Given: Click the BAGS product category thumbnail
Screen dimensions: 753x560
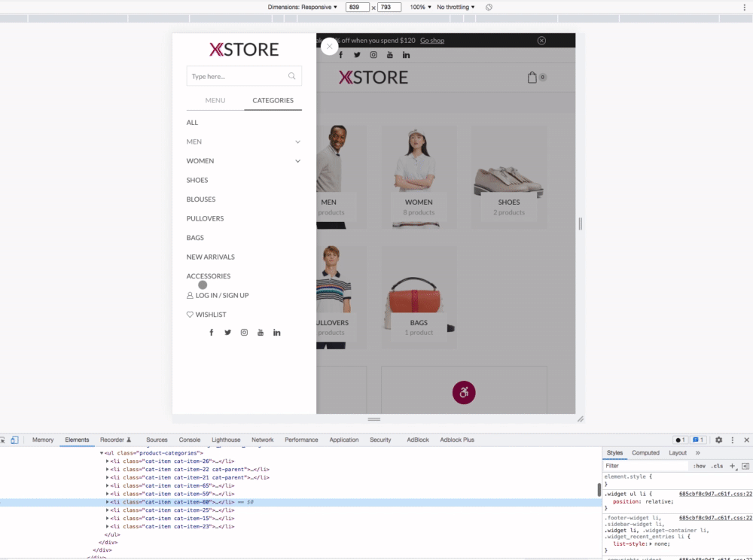Looking at the screenshot, I should pyautogui.click(x=419, y=297).
